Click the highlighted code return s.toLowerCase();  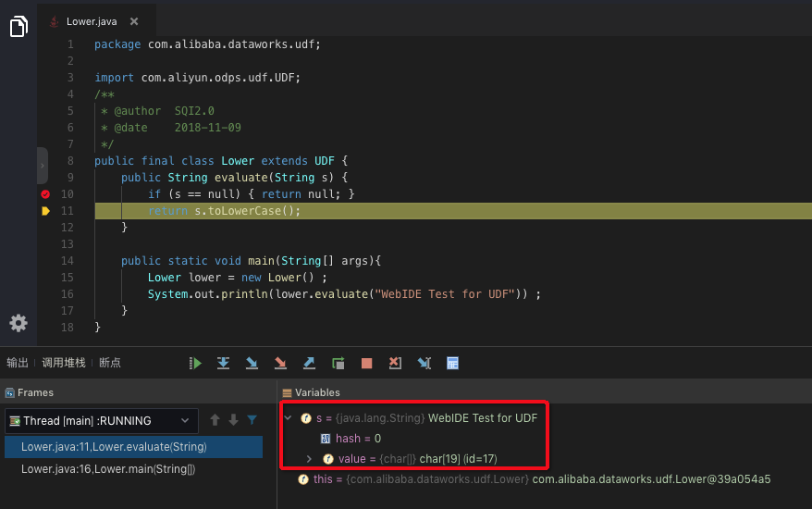224,211
